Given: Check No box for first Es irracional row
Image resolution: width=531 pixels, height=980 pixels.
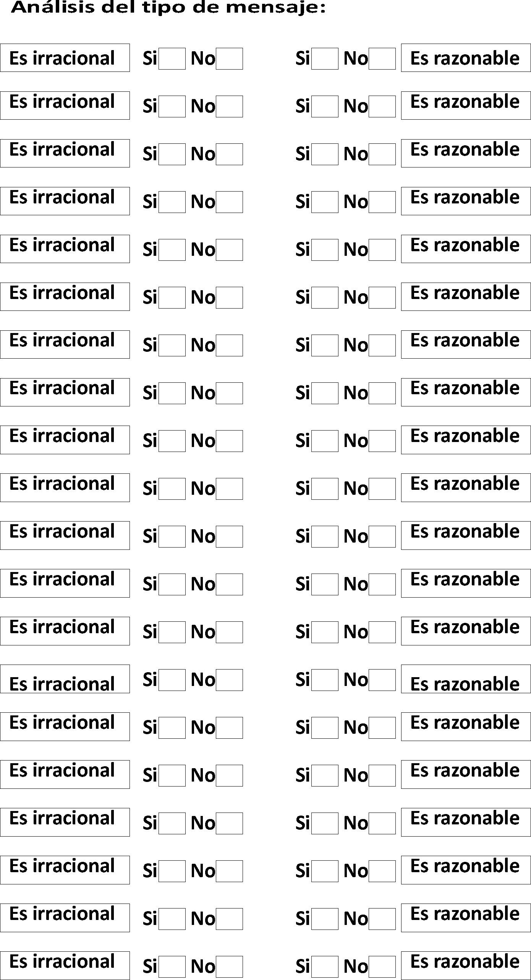Looking at the screenshot, I should (x=229, y=59).
